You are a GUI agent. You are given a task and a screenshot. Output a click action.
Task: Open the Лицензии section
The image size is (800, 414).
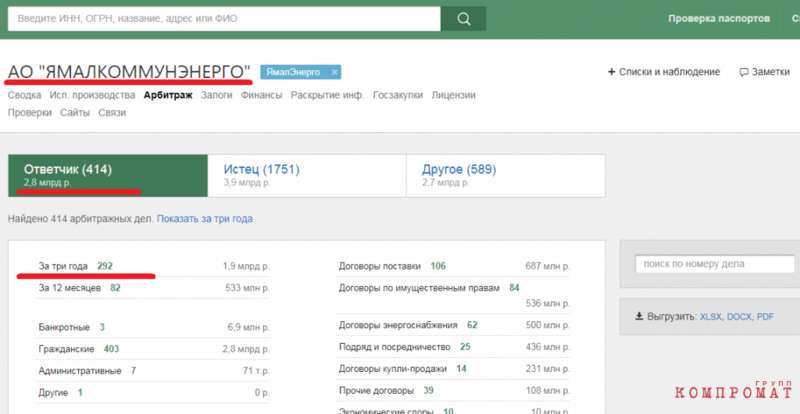pyautogui.click(x=454, y=95)
